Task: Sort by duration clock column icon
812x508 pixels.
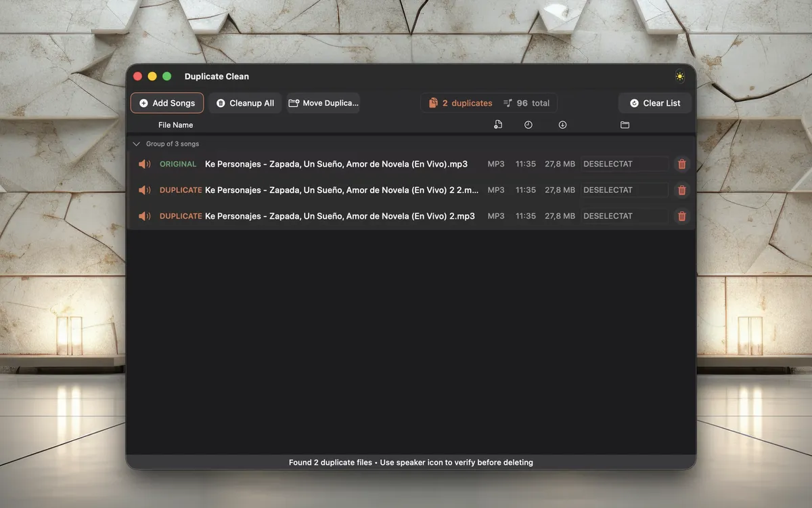Action: [x=528, y=125]
